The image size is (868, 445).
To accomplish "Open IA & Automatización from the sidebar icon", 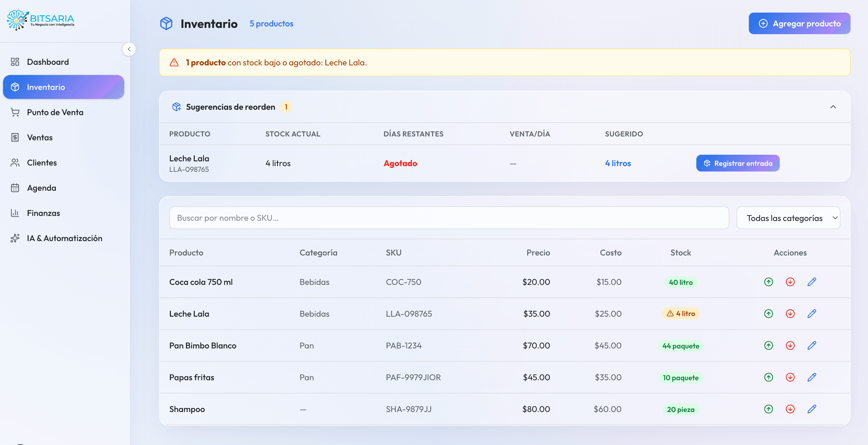I will tap(15, 238).
